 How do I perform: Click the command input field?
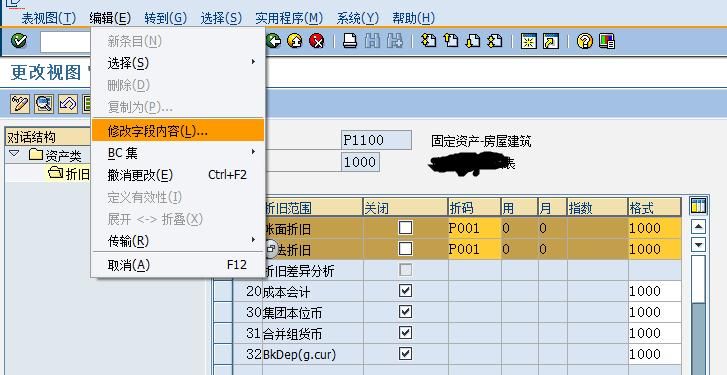pos(66,42)
